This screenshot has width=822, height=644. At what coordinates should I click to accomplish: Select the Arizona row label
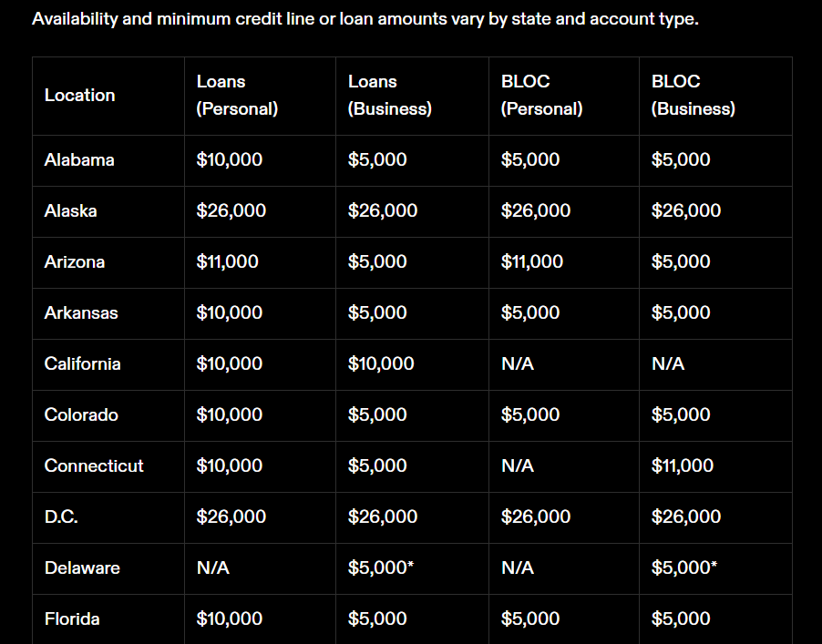(x=75, y=262)
